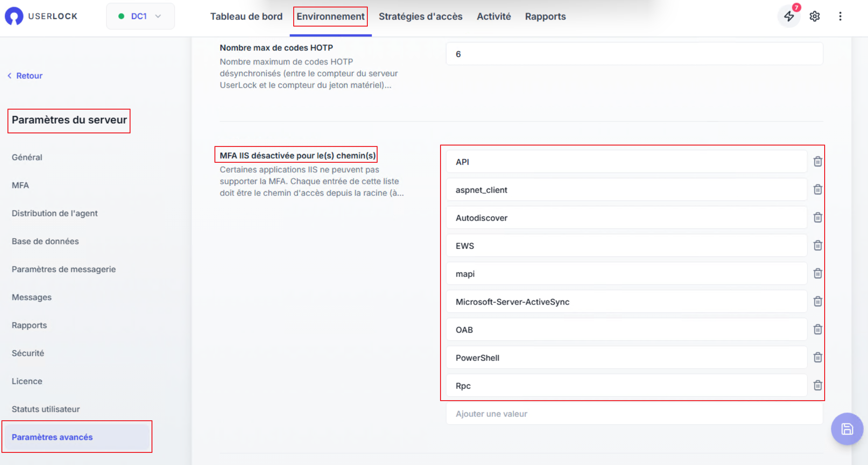
Task: Click the Ajouter une valeur input field
Action: (x=634, y=414)
